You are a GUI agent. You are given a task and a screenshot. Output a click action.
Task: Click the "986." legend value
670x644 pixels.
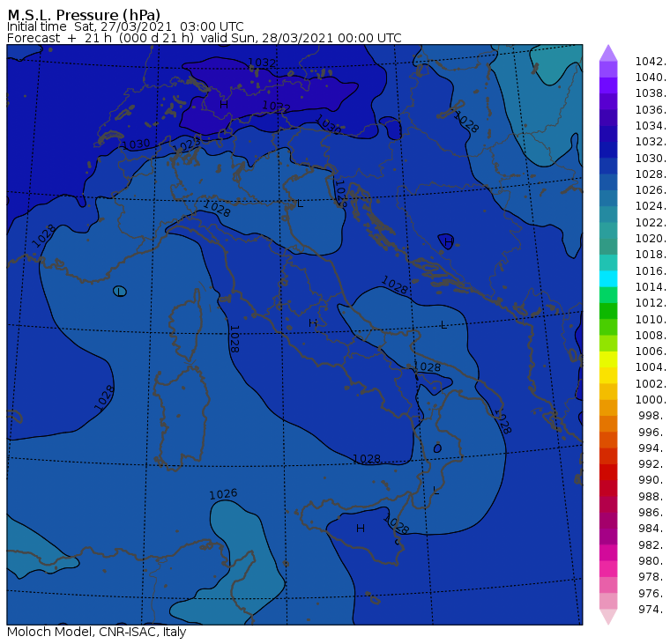click(x=652, y=512)
